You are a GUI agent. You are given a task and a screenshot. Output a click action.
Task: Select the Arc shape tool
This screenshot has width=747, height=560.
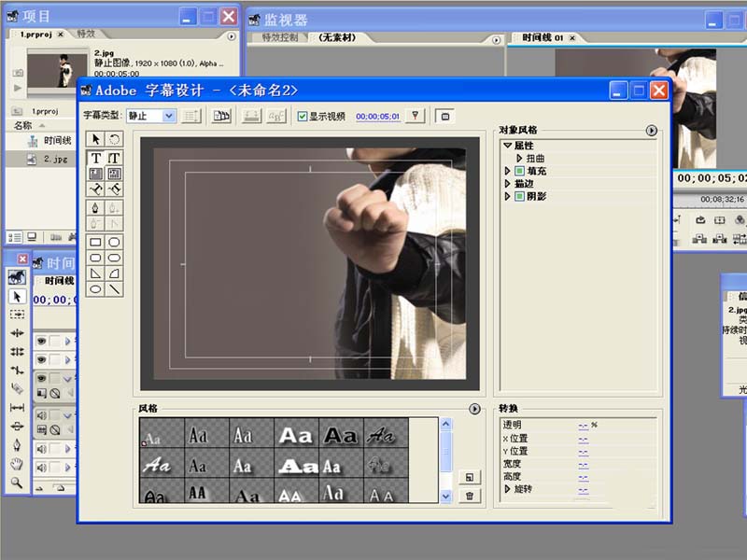[114, 273]
